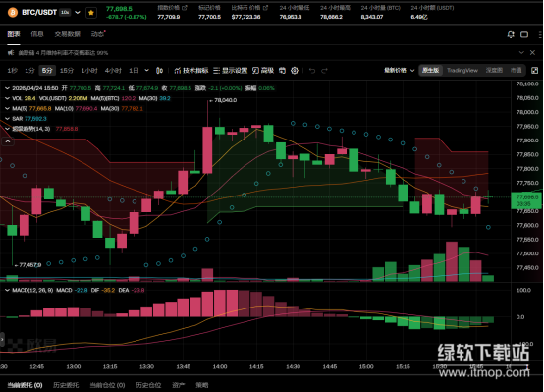The image size is (544, 392).
Task: Switch chart to TradingView mode
Action: click(x=462, y=70)
